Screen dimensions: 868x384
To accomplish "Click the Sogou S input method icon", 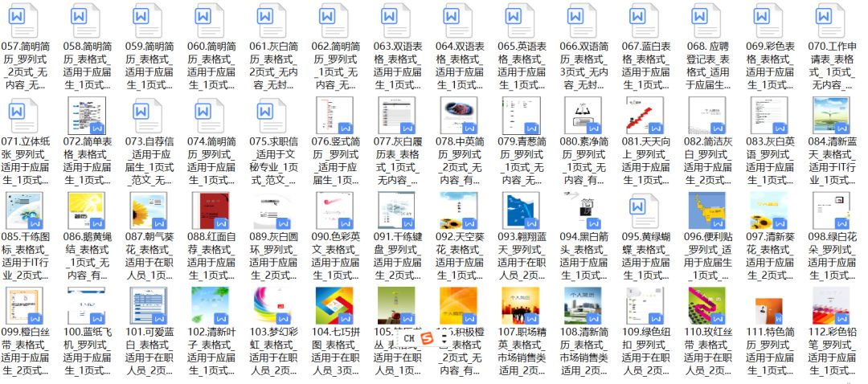I will (428, 337).
